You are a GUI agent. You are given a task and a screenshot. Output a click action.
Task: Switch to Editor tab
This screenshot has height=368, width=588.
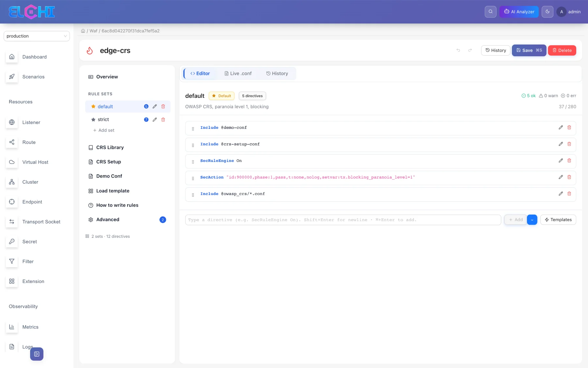pos(200,74)
